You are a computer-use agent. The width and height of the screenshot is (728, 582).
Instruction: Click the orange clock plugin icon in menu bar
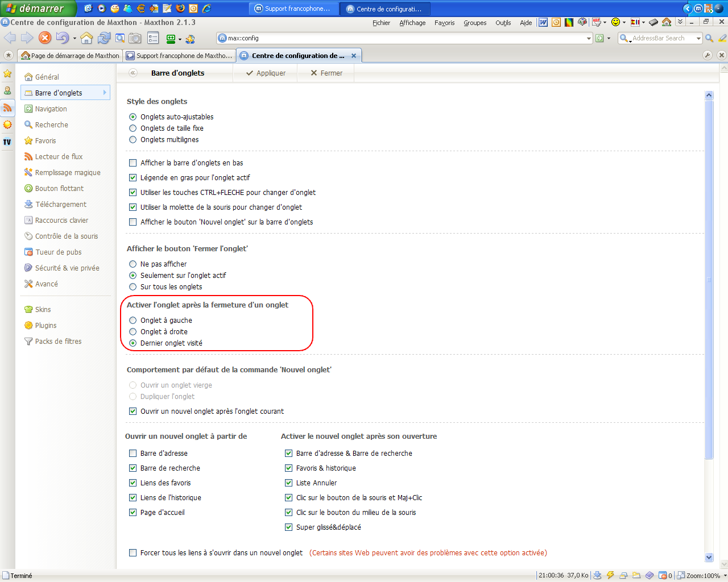(x=556, y=22)
